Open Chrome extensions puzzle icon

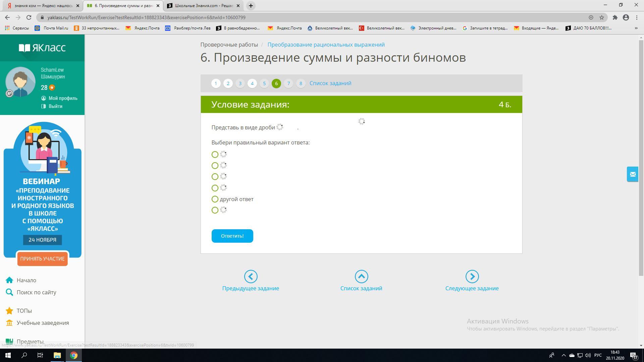tap(615, 17)
